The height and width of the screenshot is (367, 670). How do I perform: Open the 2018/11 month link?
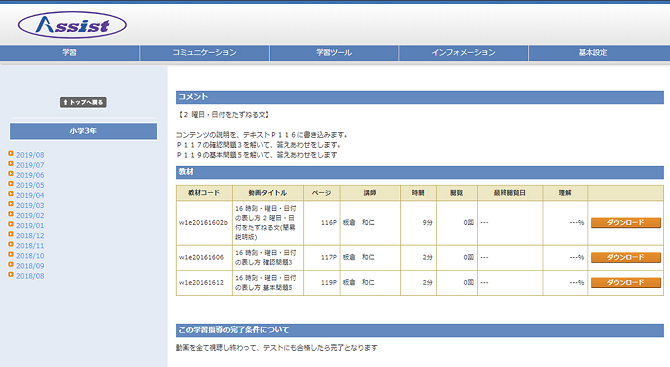(x=30, y=246)
